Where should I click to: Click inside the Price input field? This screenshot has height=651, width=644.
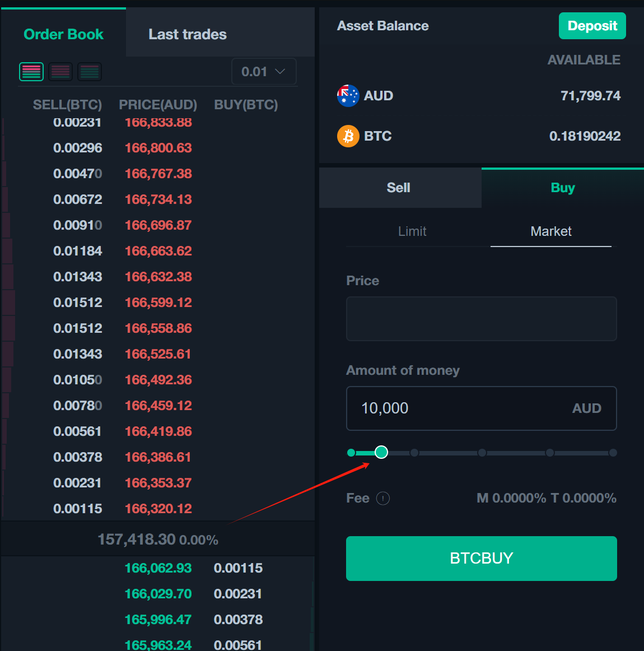coord(481,319)
